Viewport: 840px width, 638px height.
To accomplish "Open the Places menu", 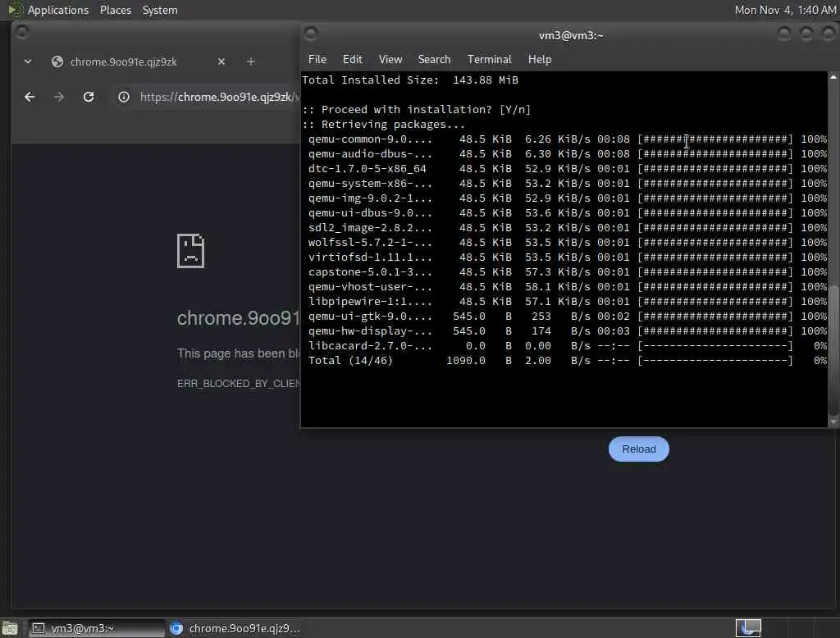I will (x=115, y=10).
